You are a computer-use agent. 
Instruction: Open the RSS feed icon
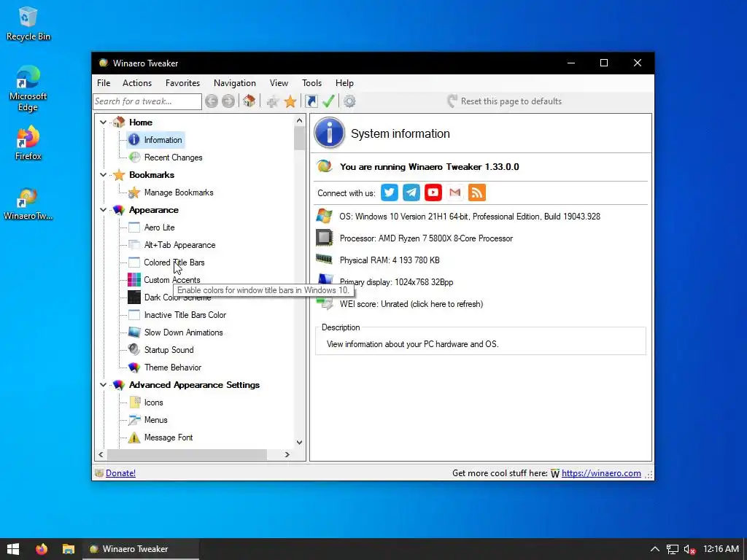477,192
